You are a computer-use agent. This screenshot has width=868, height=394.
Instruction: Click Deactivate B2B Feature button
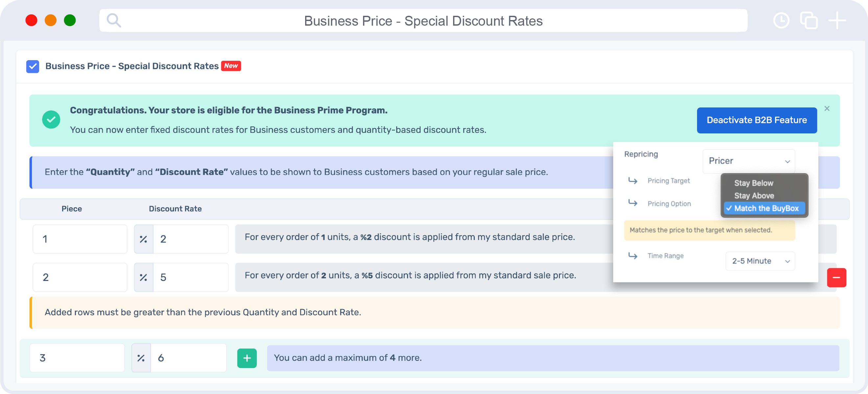coord(757,120)
